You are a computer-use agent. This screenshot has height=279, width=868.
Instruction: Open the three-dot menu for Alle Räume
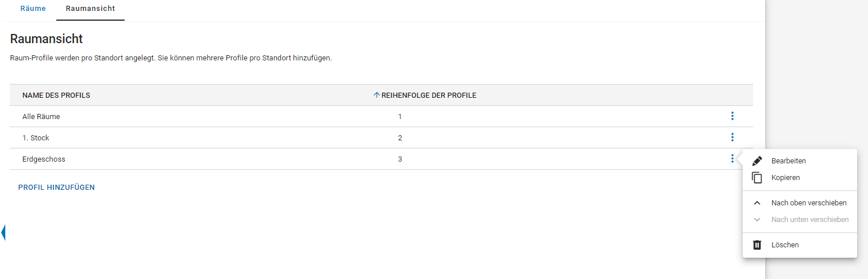point(732,116)
